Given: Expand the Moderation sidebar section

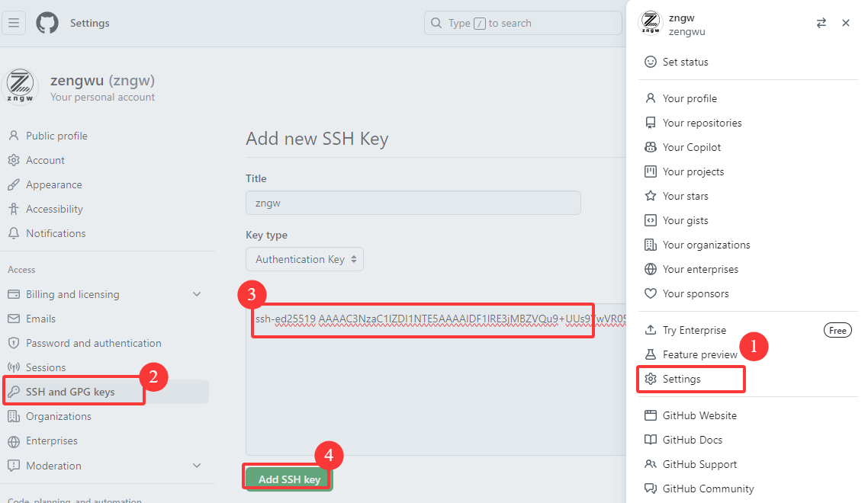Looking at the screenshot, I should coord(197,466).
